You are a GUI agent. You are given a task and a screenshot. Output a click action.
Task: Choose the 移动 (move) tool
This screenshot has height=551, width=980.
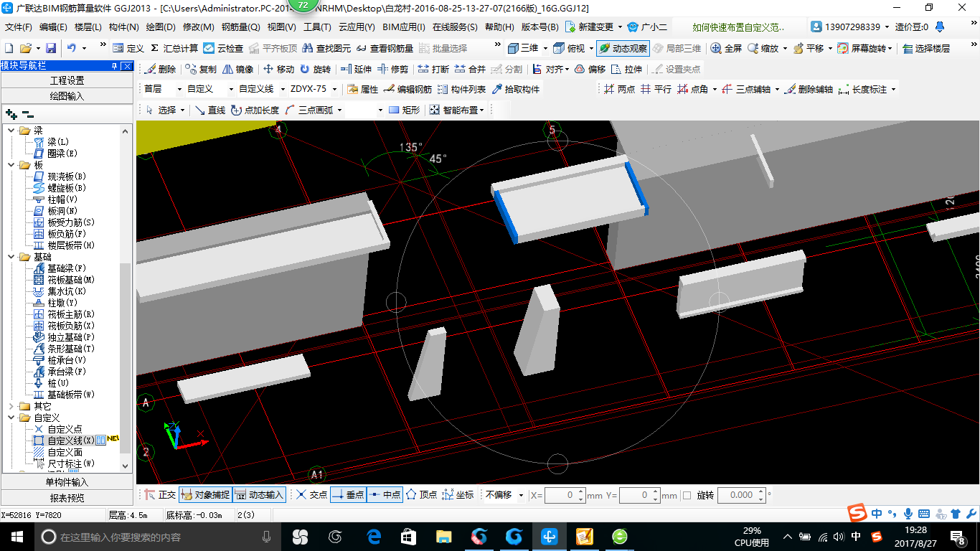pos(278,70)
